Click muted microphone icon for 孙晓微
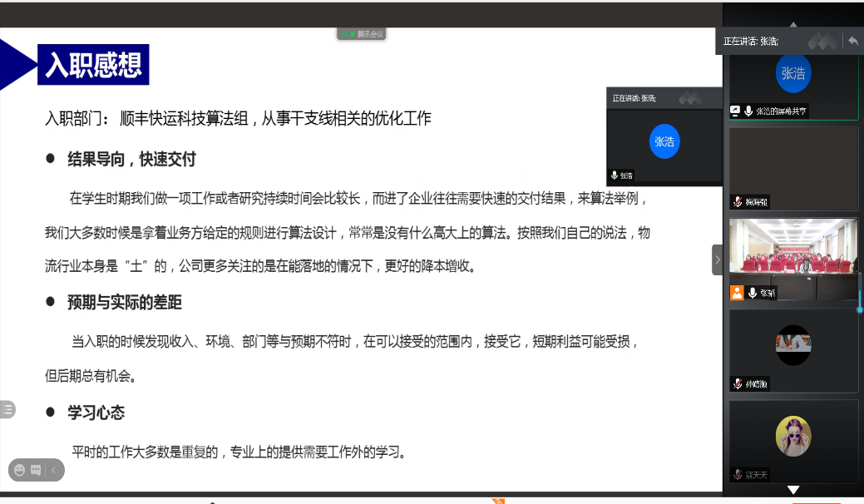 pyautogui.click(x=737, y=383)
